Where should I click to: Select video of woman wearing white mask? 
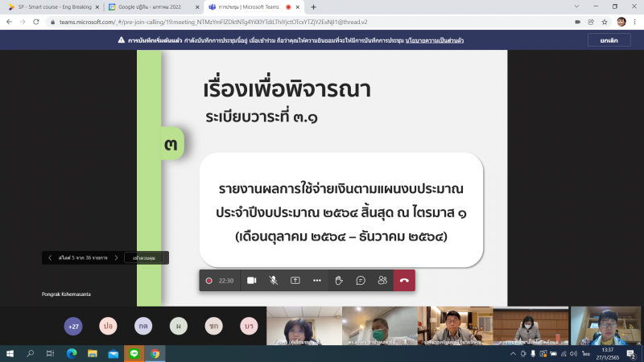[530, 326]
